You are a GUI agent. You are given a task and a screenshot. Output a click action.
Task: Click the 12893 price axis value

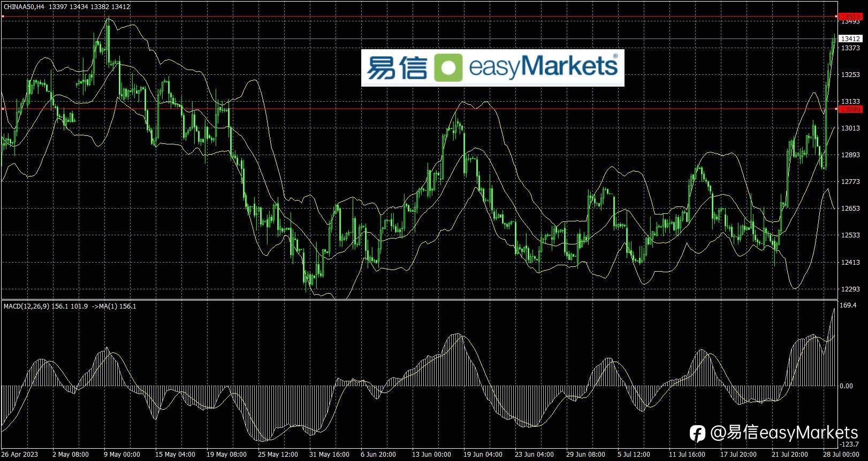click(850, 155)
